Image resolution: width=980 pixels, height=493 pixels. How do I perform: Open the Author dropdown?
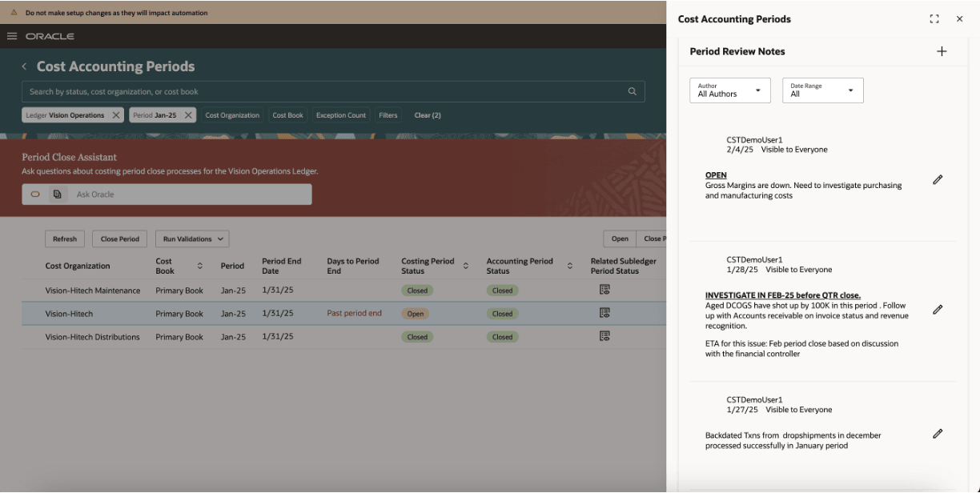[x=729, y=90]
